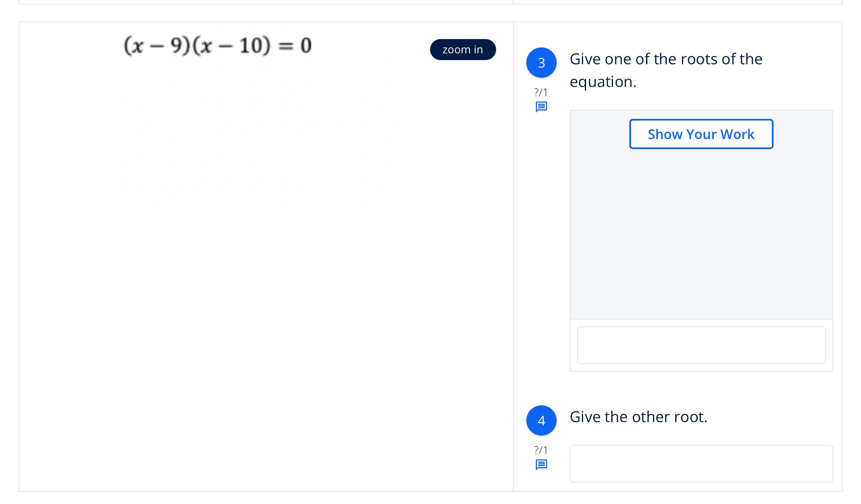Click the question 3 number badge
The width and height of the screenshot is (861, 504).
541,63
